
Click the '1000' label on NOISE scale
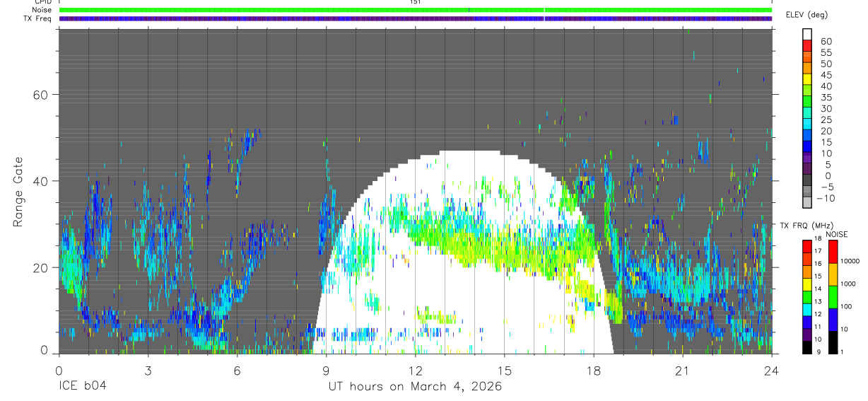(848, 285)
